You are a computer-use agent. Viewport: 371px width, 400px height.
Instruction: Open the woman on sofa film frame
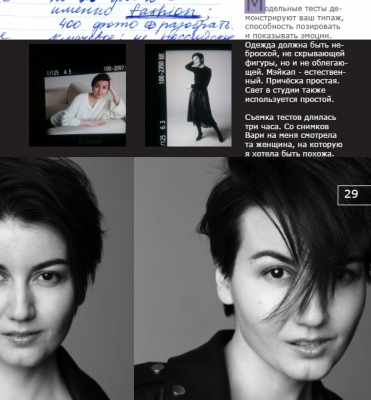[x=77, y=95]
